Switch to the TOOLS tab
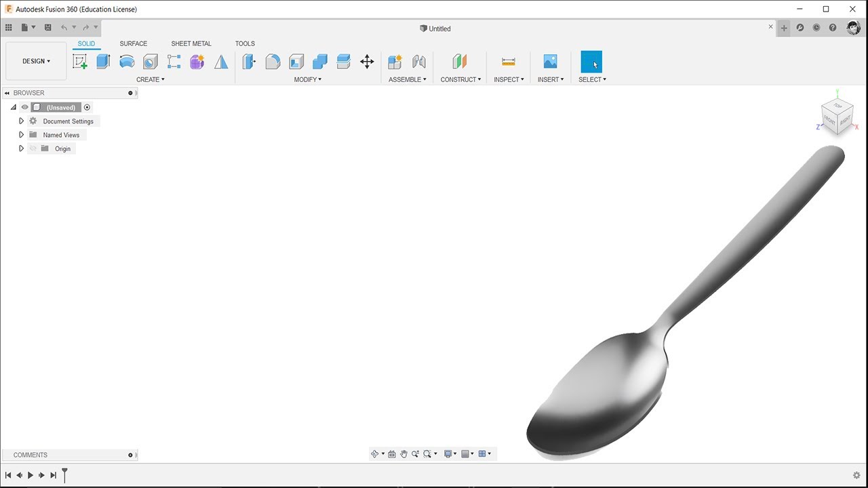Image resolution: width=868 pixels, height=488 pixels. (x=245, y=43)
